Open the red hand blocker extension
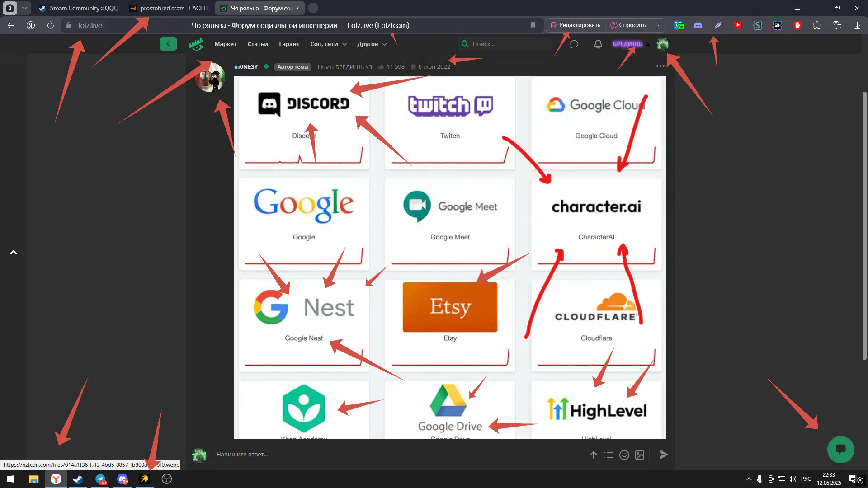 pos(797,25)
